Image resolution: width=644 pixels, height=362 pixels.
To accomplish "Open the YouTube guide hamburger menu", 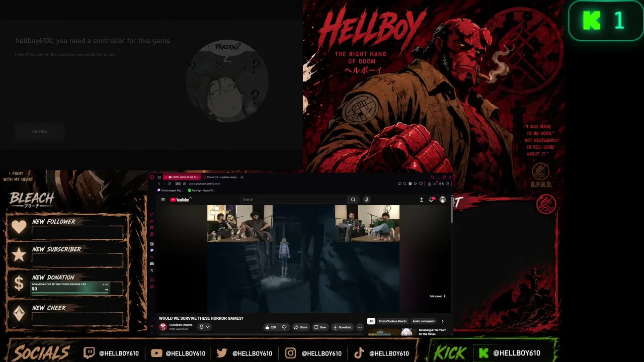I will pos(163,200).
